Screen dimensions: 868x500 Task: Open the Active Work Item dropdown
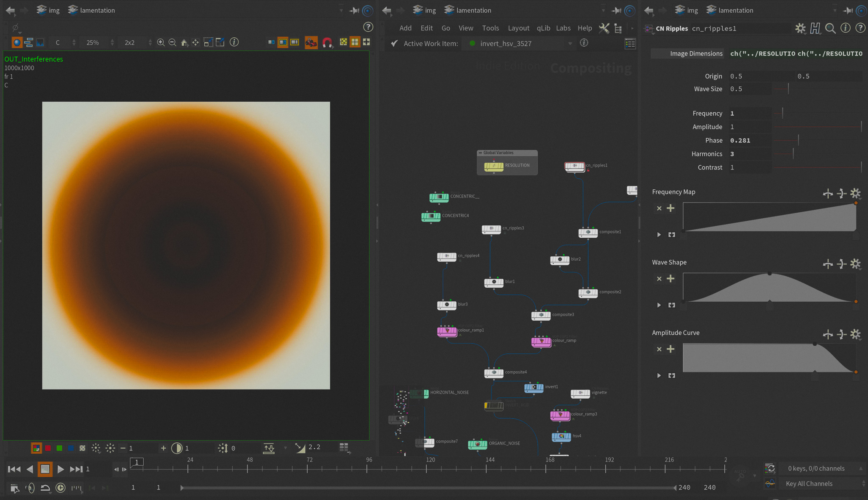point(570,44)
